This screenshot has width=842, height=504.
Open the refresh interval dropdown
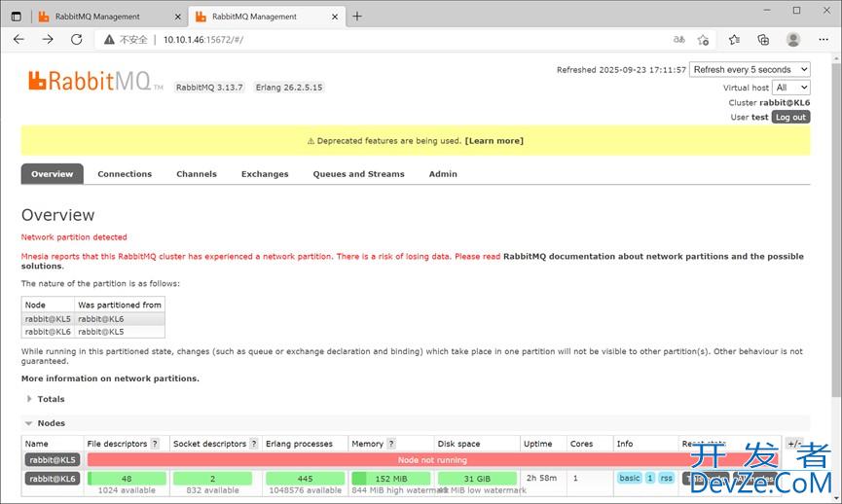click(x=750, y=70)
